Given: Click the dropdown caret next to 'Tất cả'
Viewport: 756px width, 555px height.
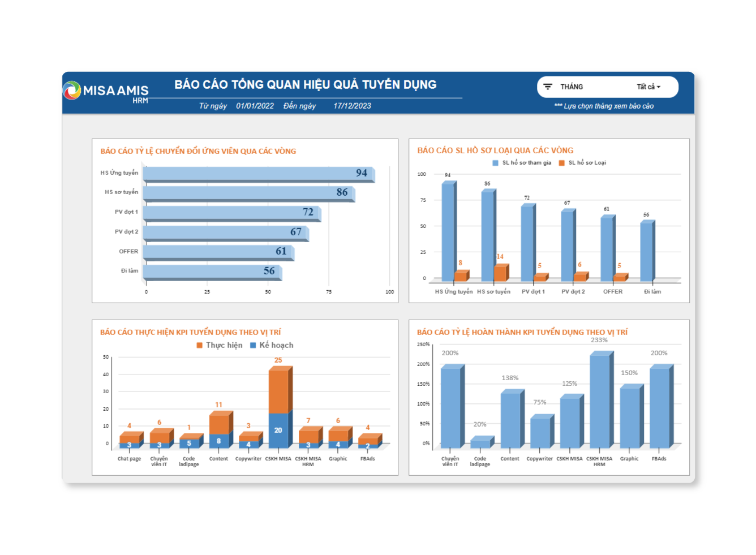Looking at the screenshot, I should point(659,88).
